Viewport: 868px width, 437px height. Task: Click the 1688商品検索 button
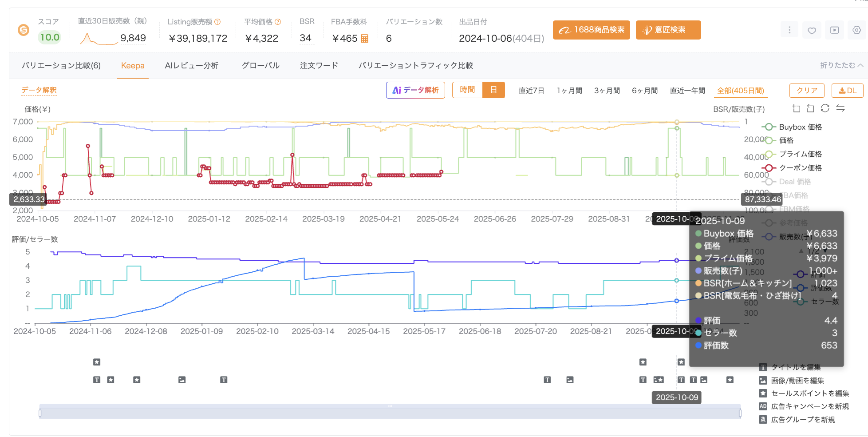click(591, 30)
